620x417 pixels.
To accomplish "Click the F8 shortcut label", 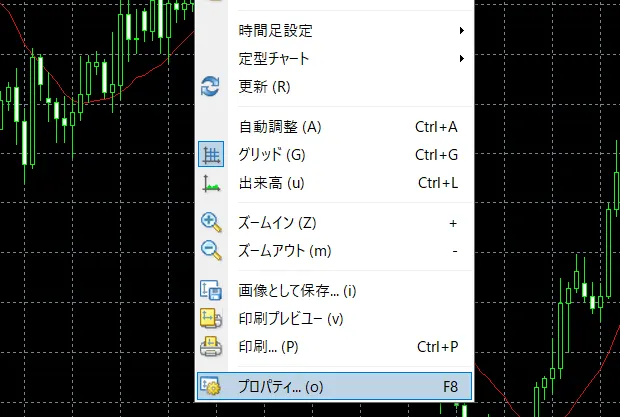I will coord(450,386).
